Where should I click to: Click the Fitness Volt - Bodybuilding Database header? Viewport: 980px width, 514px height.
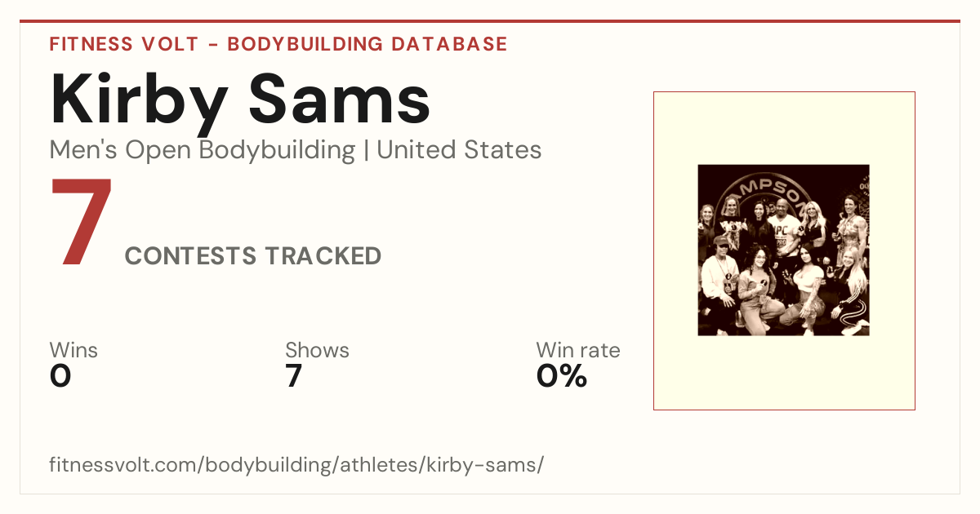[x=278, y=44]
